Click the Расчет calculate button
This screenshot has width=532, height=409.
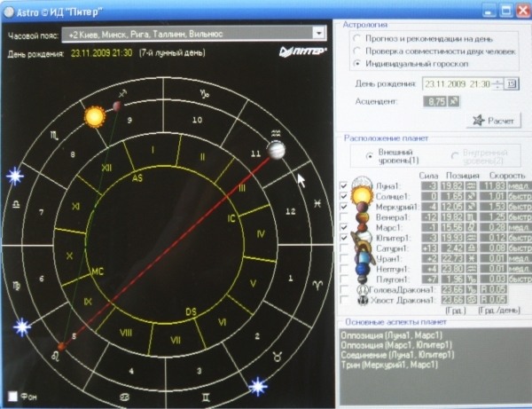(494, 121)
